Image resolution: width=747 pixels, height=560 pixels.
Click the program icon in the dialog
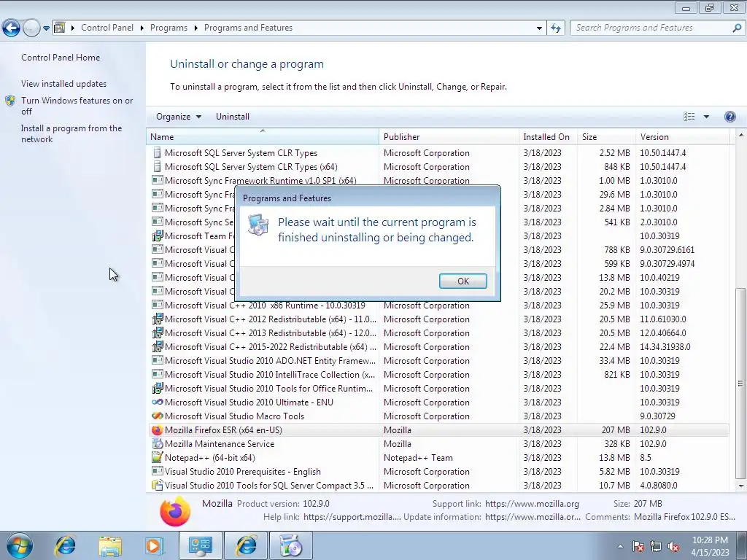pyautogui.click(x=258, y=225)
